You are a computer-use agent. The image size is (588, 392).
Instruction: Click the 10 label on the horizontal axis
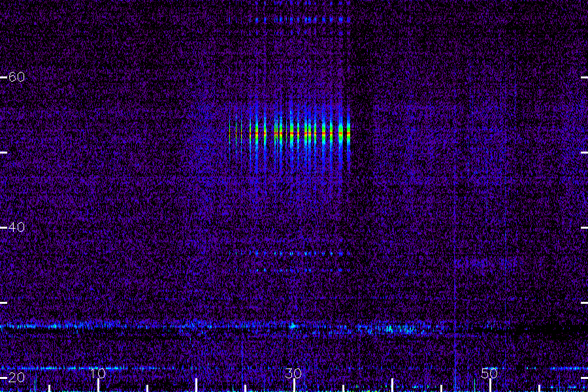coord(98,373)
